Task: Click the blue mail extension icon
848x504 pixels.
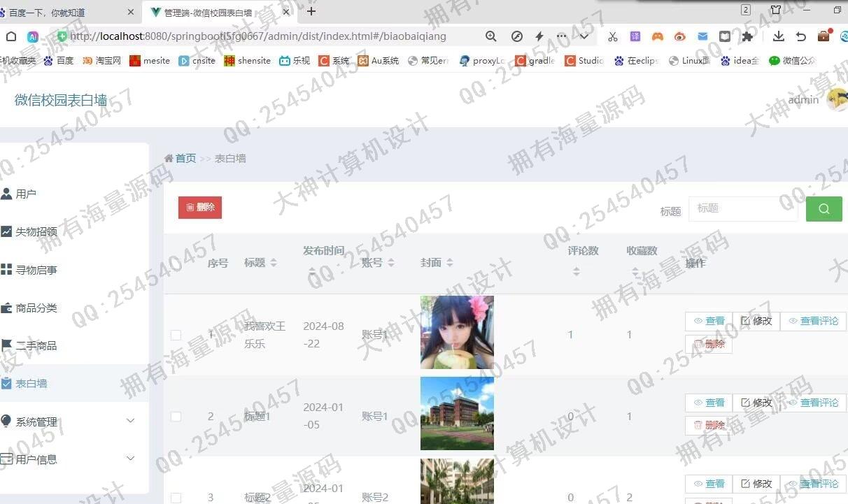Action: (702, 36)
